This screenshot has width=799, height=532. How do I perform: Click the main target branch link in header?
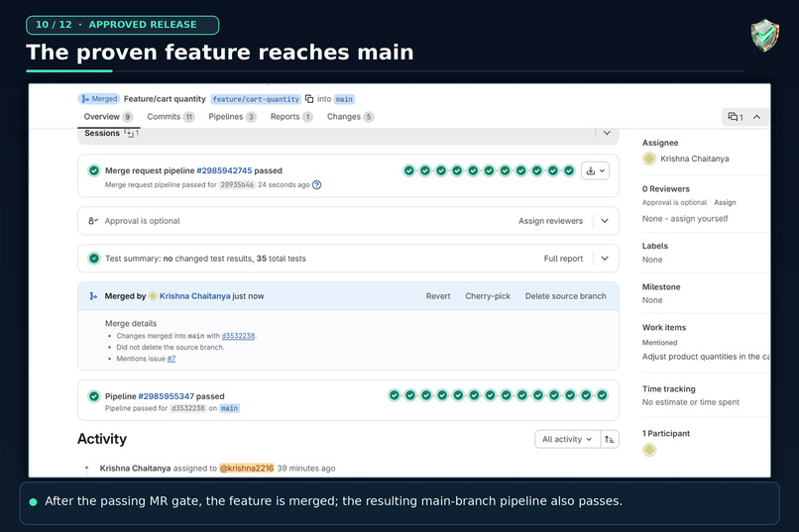click(x=344, y=99)
